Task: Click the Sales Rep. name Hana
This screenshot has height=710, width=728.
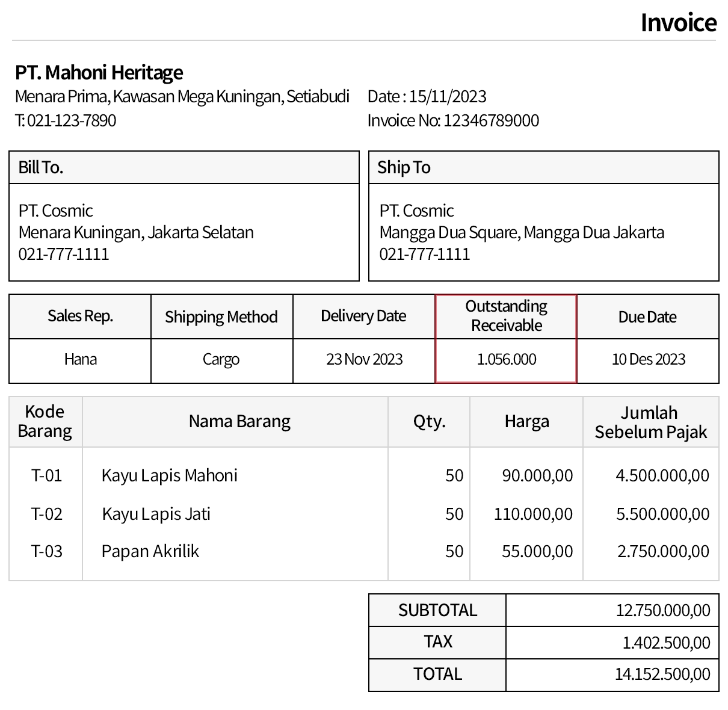Action: (x=79, y=359)
